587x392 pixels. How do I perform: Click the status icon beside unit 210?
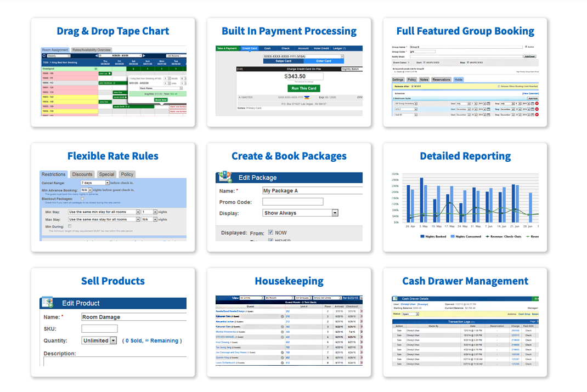click(x=283, y=316)
